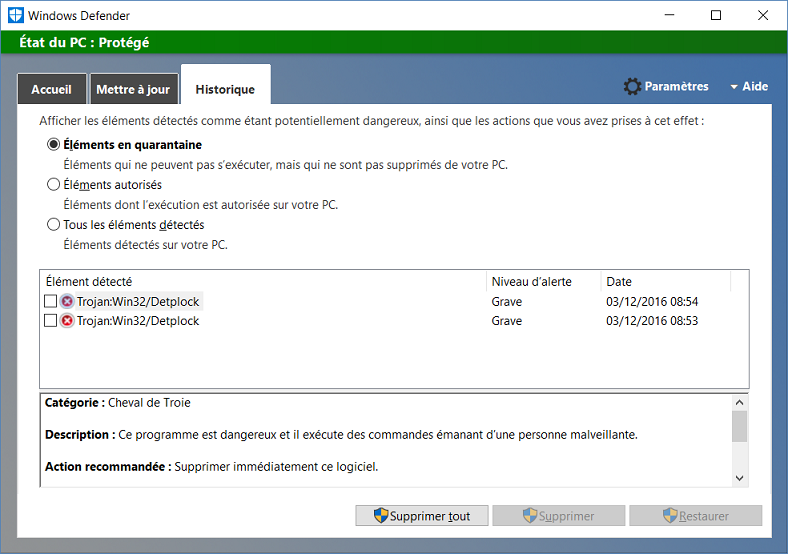Viewport: 788px width, 554px height.
Task: Switch to the Accueil tab
Action: point(52,89)
